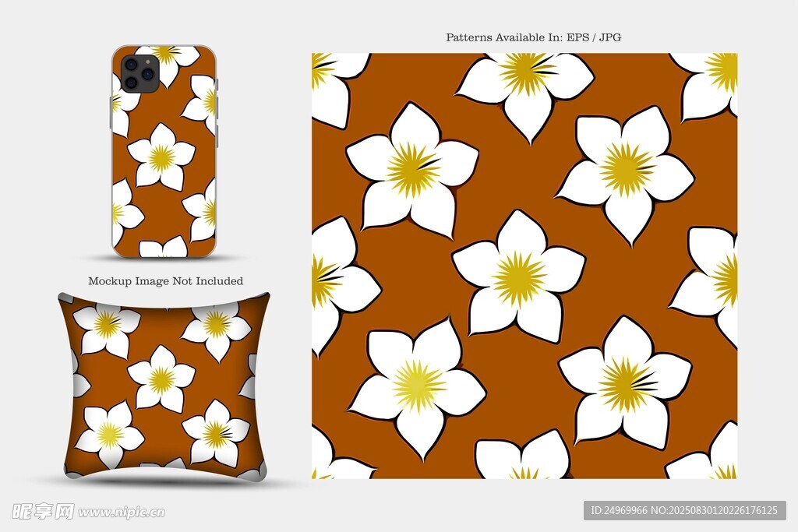Click the top-left flower on the pillow
This screenshot has width=798, height=532.
[x=107, y=326]
